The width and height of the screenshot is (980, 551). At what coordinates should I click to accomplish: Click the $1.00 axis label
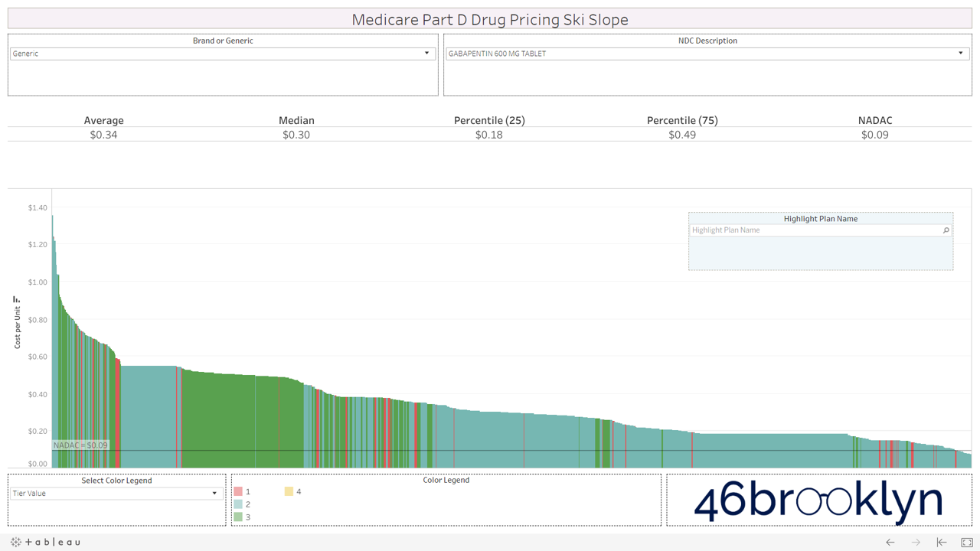click(x=38, y=282)
